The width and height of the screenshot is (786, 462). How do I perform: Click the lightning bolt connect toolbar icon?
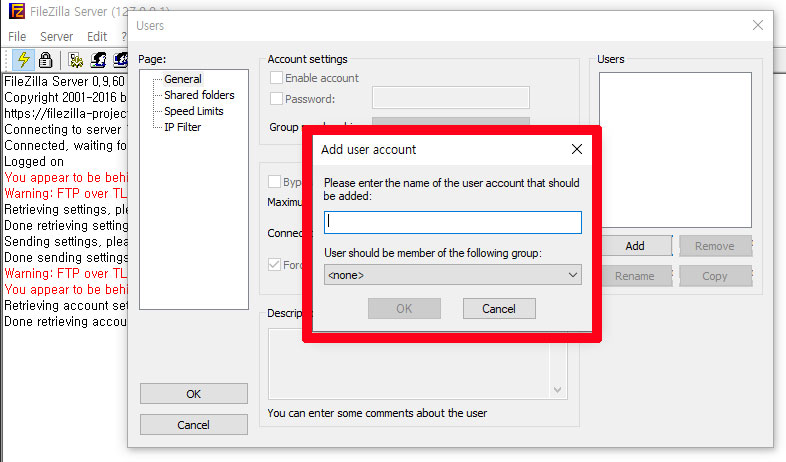tap(23, 60)
